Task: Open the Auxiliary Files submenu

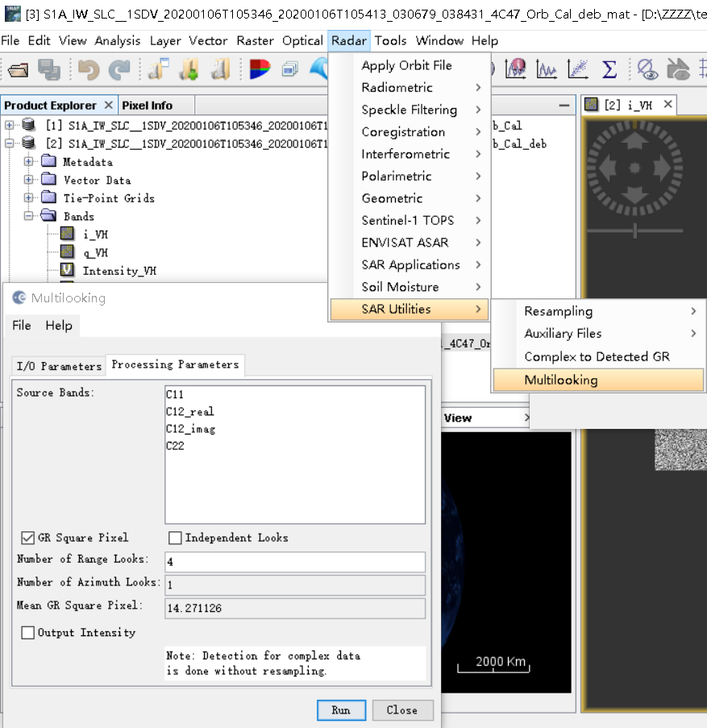Action: [598, 333]
